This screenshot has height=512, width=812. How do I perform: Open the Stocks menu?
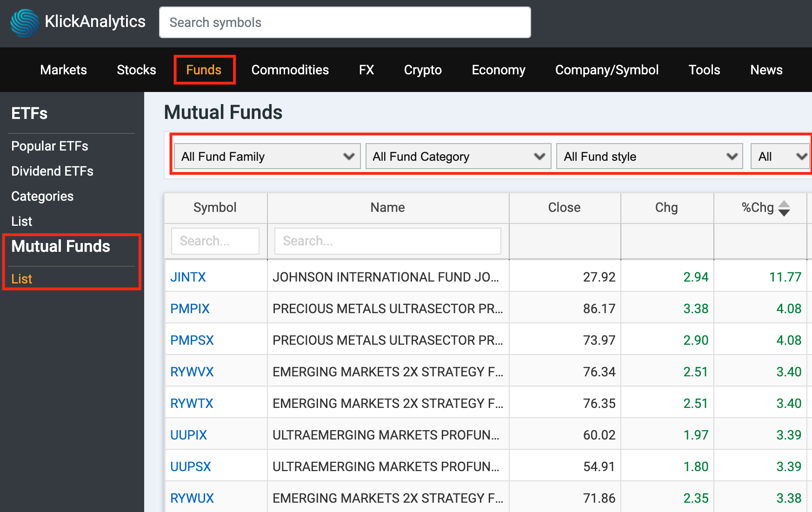[x=136, y=70]
